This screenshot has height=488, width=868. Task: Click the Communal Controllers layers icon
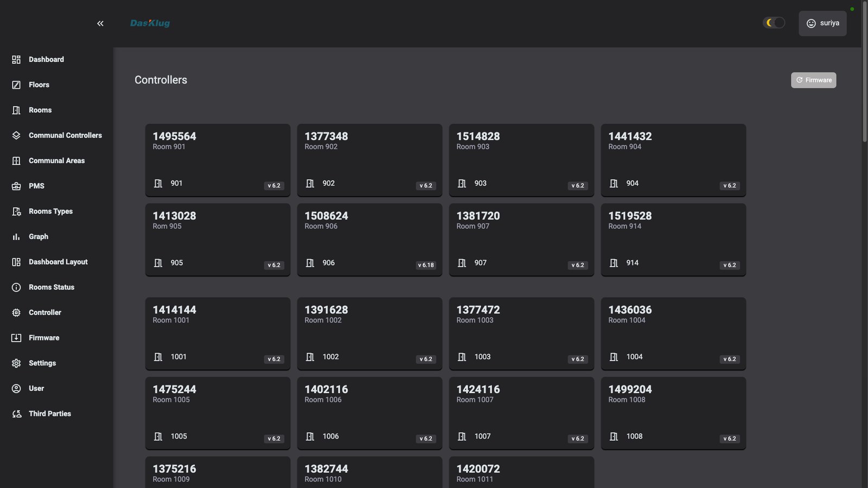point(16,136)
